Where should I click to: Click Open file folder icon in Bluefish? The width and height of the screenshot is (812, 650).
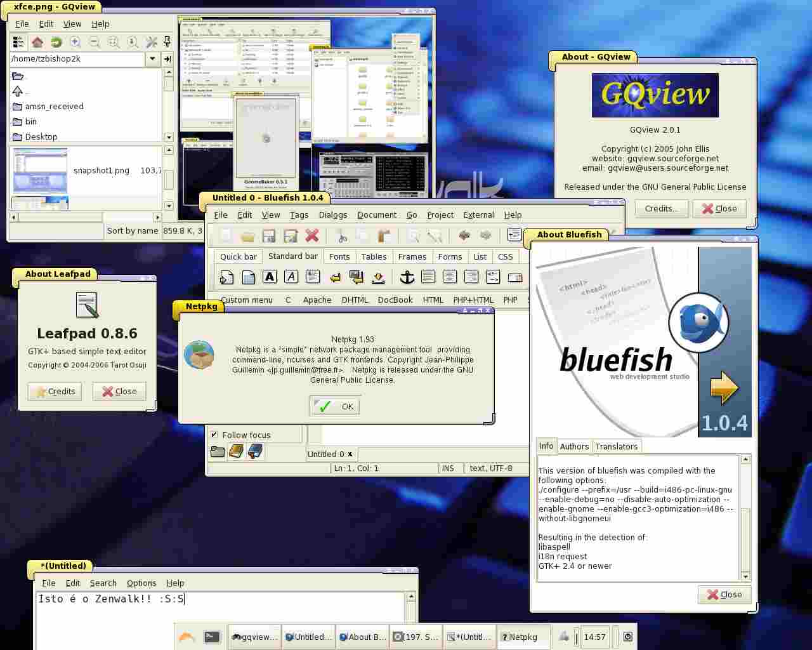(x=247, y=236)
